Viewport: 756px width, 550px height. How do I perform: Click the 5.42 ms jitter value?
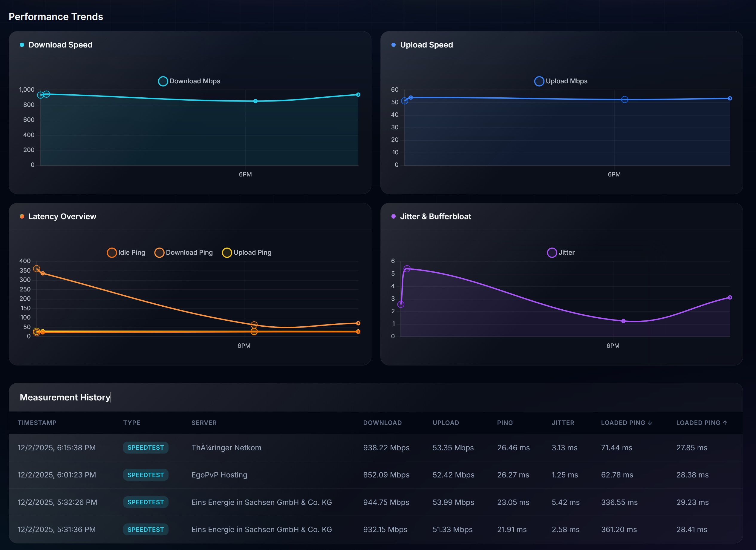point(565,502)
